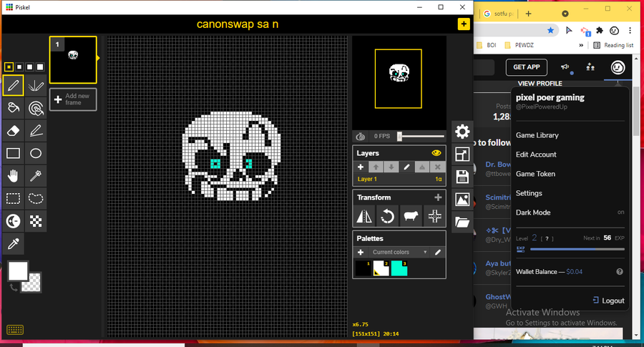Toggle Dark Mode in profile menu
The height and width of the screenshot is (347, 644).
click(x=570, y=212)
